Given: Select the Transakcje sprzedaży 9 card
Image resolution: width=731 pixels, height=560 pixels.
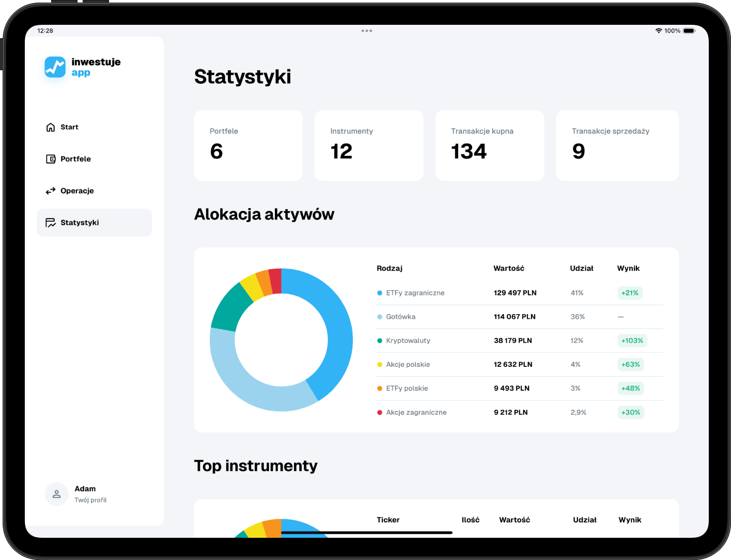Looking at the screenshot, I should (x=617, y=146).
